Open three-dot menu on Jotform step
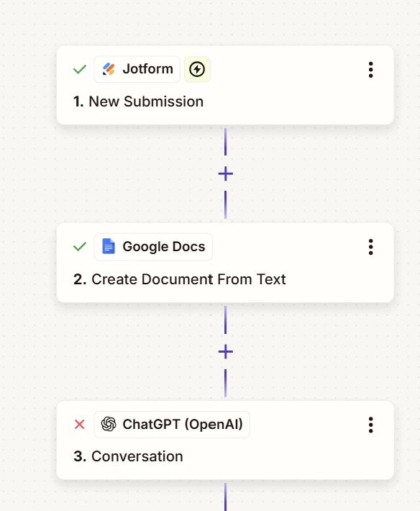The width and height of the screenshot is (420, 511). (x=370, y=70)
